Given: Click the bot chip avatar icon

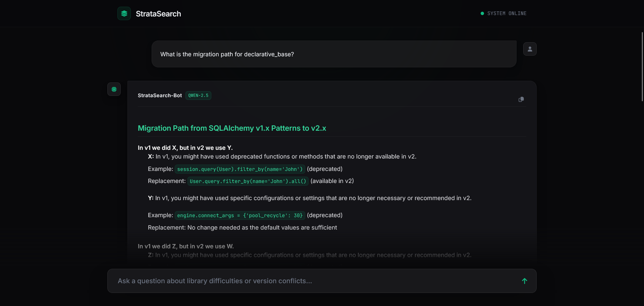Looking at the screenshot, I should [114, 89].
